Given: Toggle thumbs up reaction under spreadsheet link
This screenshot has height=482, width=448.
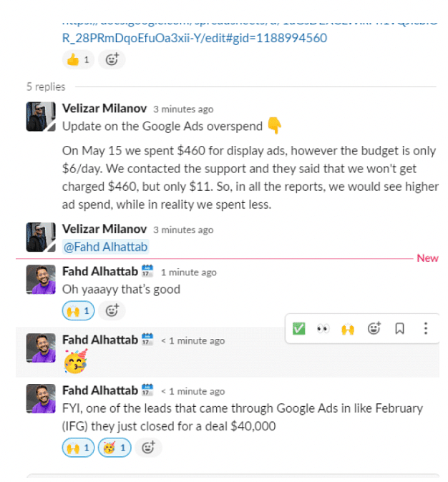Looking at the screenshot, I should point(78,59).
